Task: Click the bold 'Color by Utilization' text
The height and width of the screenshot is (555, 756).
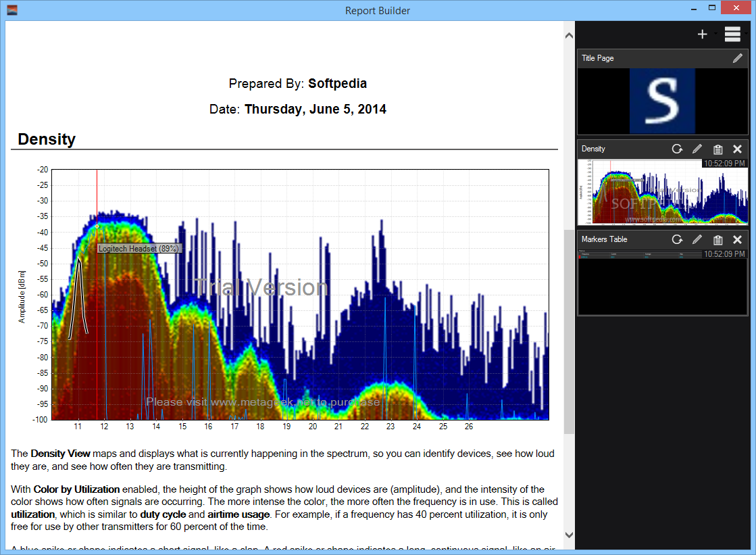Action: [76, 489]
